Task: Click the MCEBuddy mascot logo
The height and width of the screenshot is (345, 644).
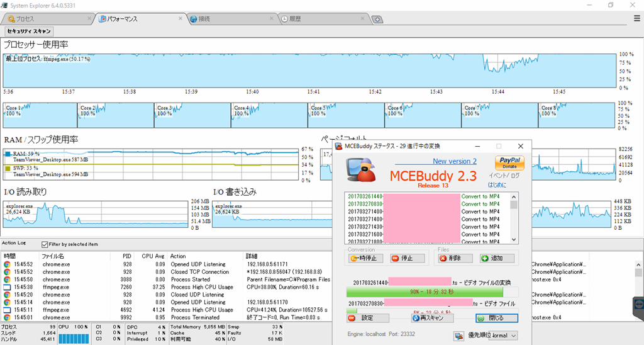Action: click(x=362, y=170)
